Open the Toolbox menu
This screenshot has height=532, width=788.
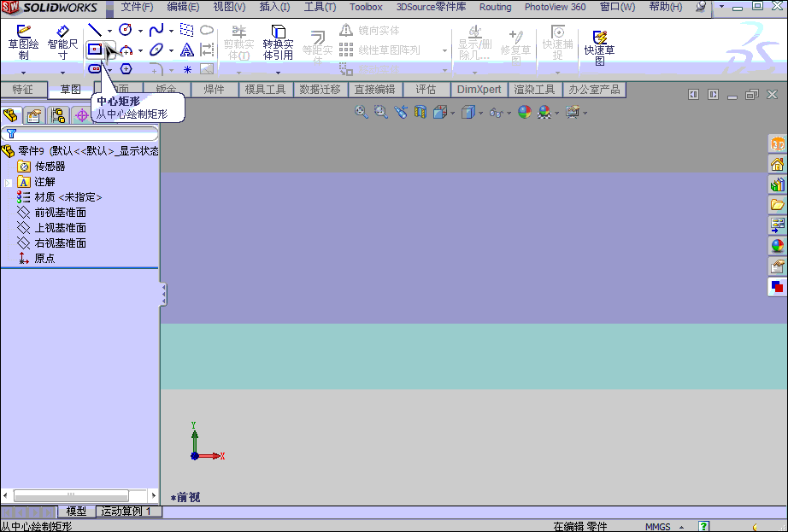pyautogui.click(x=366, y=7)
